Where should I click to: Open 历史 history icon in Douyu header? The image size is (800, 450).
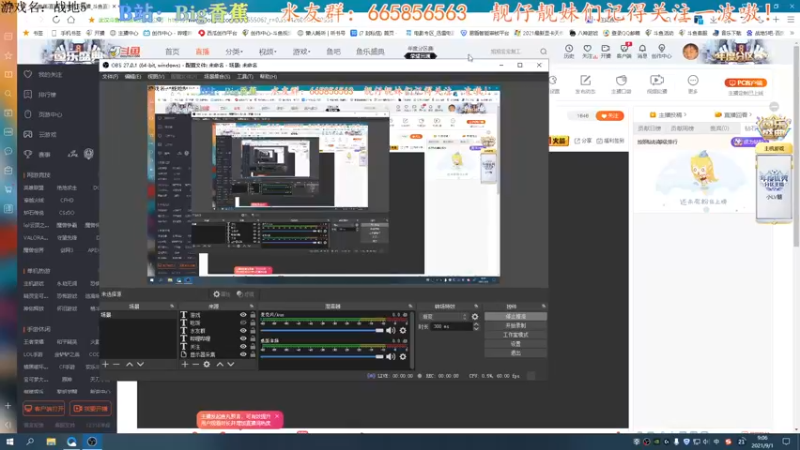click(569, 51)
